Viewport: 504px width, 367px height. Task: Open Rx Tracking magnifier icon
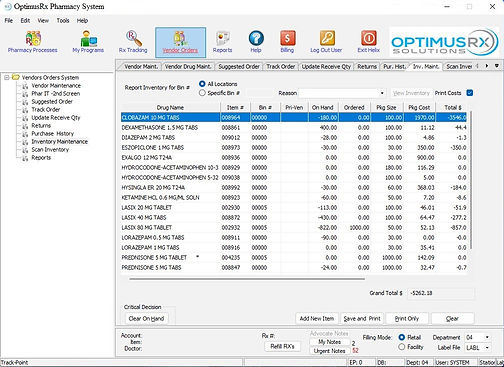tap(133, 38)
